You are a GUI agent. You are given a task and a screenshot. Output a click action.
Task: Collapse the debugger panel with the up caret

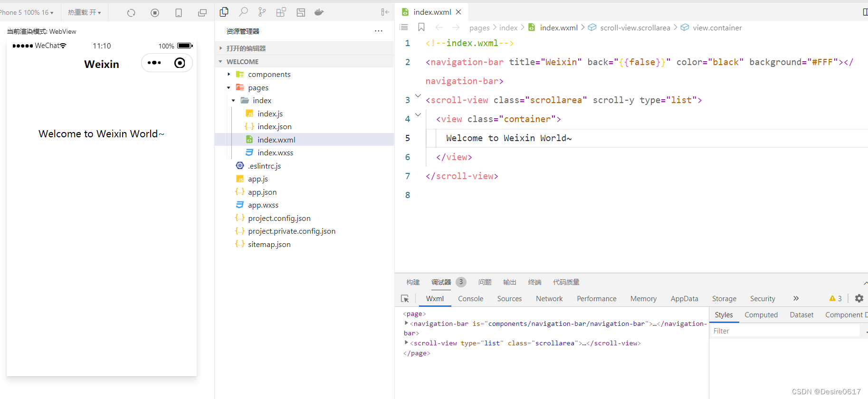(x=865, y=283)
